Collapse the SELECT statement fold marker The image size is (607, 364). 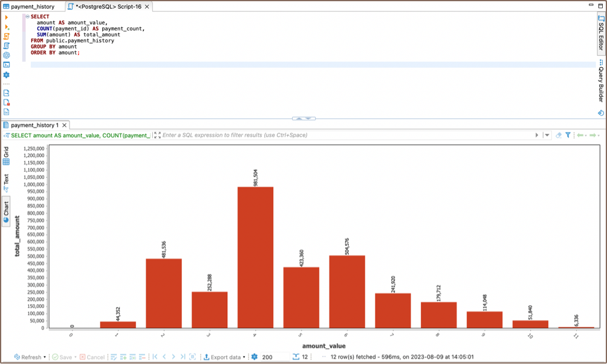point(27,16)
